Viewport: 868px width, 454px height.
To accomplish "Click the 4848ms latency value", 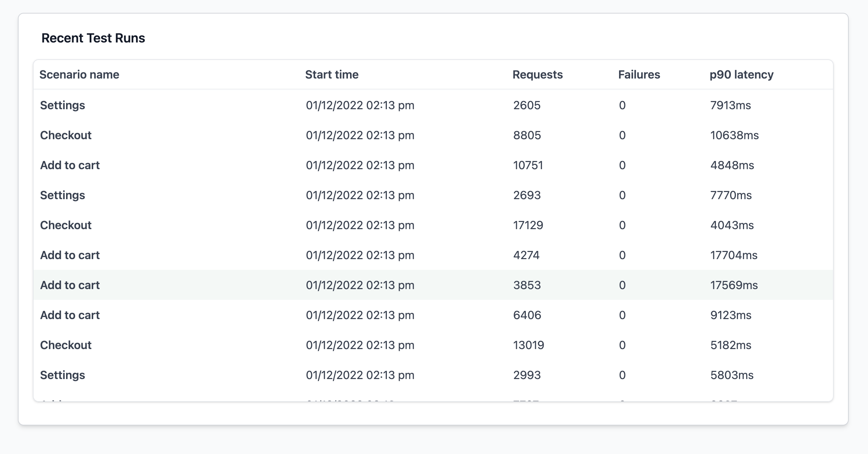I will coord(732,165).
